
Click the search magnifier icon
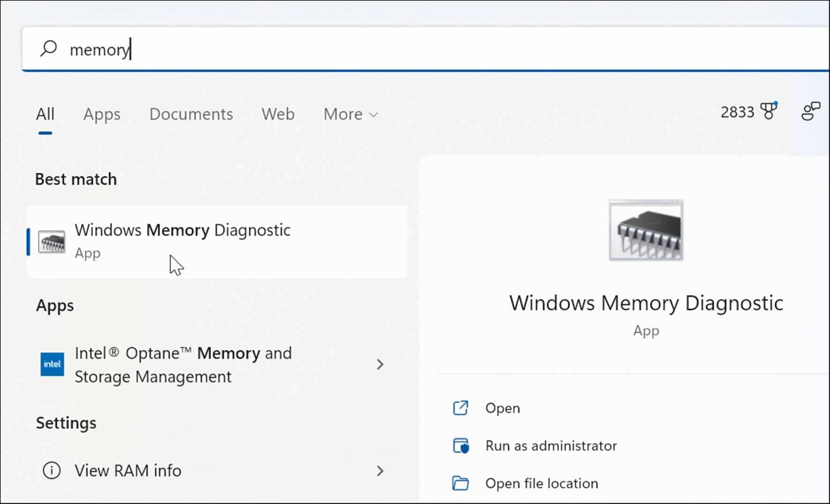tap(49, 47)
